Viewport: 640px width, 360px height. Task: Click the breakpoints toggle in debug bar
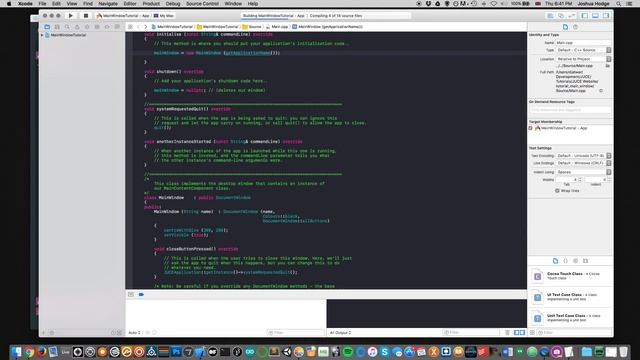(141, 294)
